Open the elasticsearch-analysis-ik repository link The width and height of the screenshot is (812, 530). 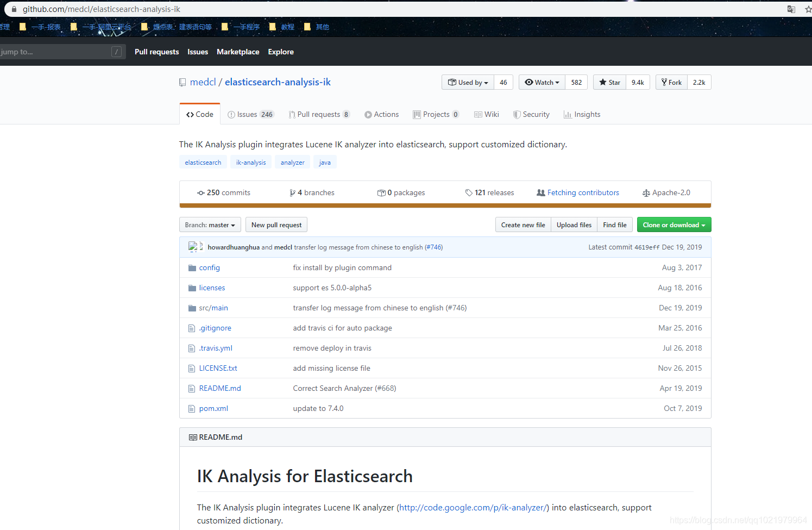(278, 82)
